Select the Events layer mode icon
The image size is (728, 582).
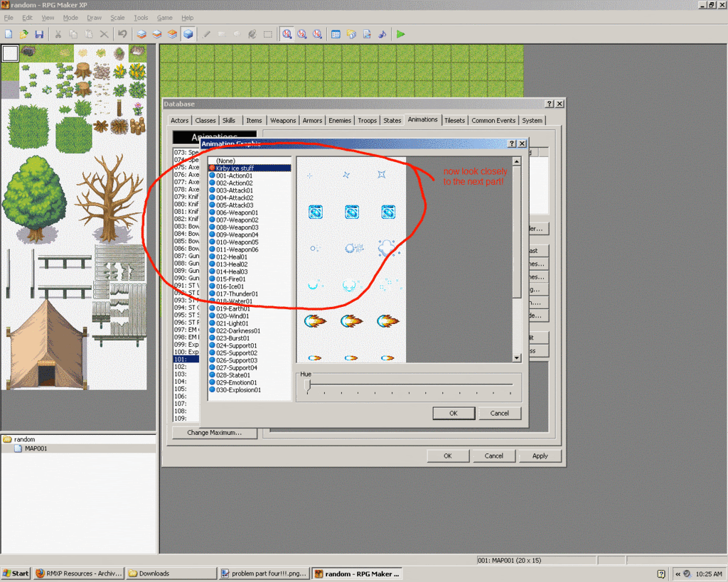coord(188,34)
